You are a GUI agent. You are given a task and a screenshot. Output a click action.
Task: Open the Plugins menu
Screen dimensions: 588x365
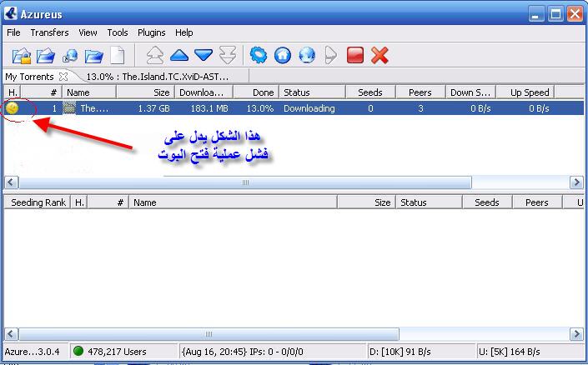pos(152,33)
